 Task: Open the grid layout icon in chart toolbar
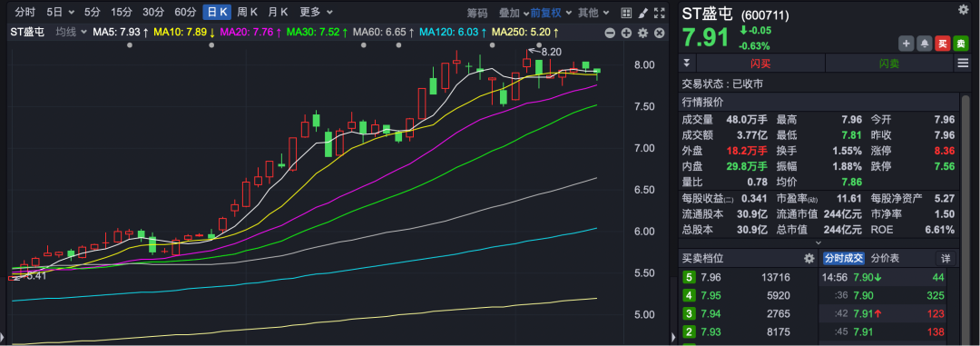(x=626, y=13)
